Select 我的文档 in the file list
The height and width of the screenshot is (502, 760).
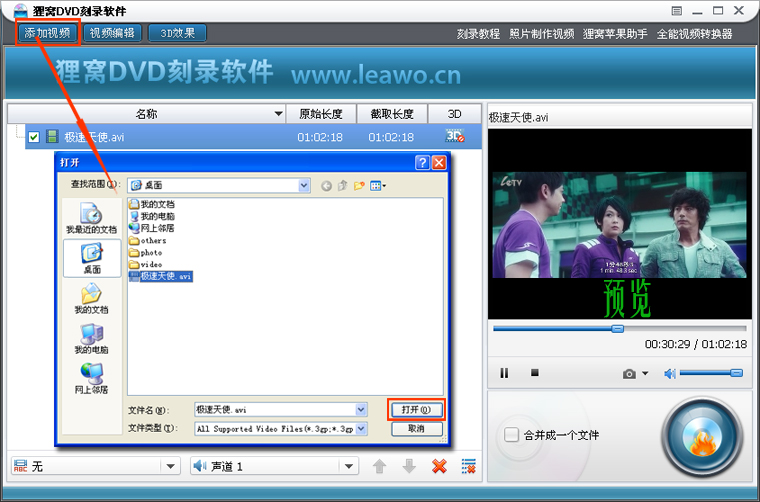152,204
